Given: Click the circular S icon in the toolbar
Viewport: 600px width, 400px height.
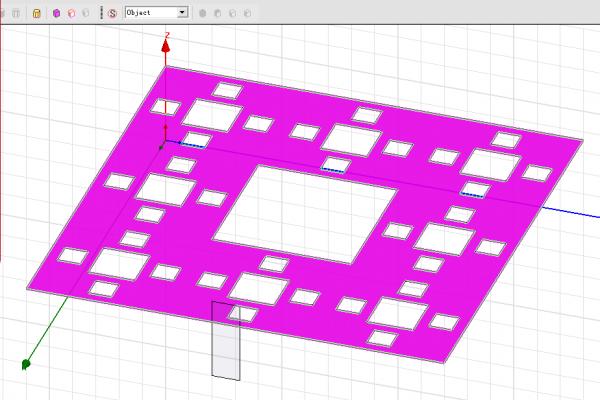Looking at the screenshot, I should (112, 13).
